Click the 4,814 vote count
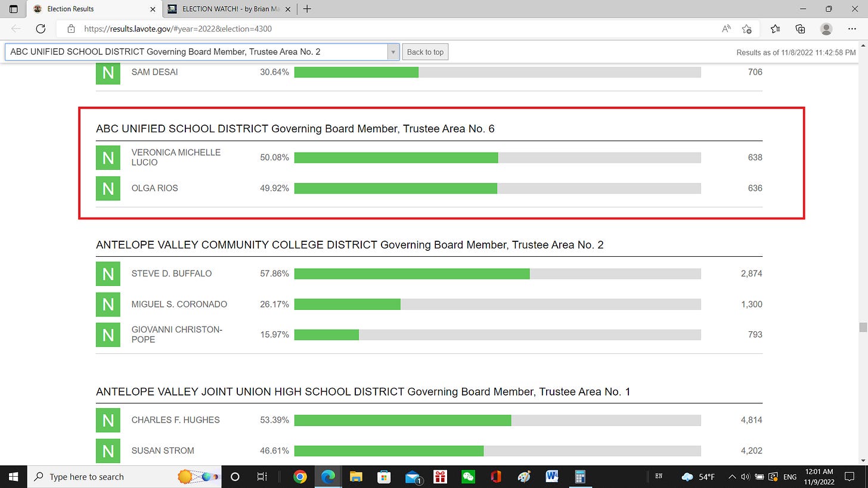 tap(751, 420)
